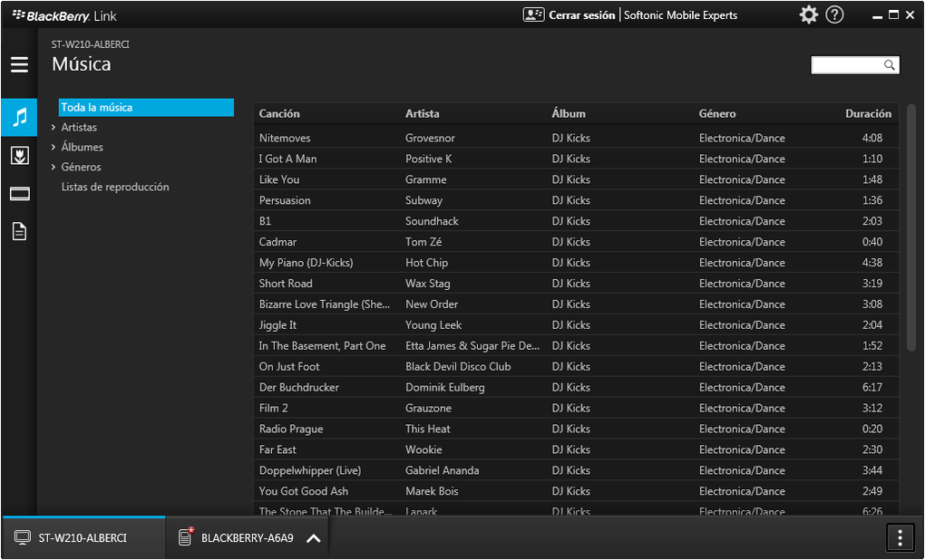Expand the Géneros tree chevron
Image resolution: width=925 pixels, height=560 pixels.
pyautogui.click(x=54, y=167)
